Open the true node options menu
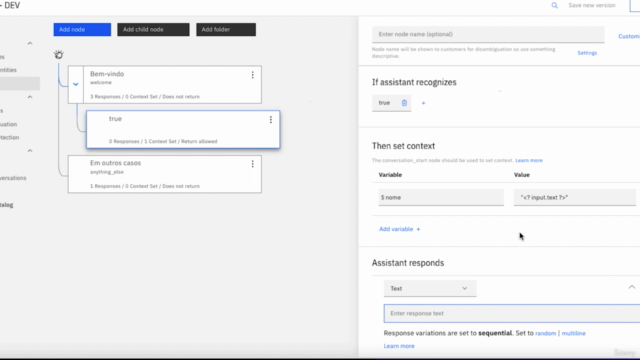The height and width of the screenshot is (360, 640). click(x=271, y=120)
